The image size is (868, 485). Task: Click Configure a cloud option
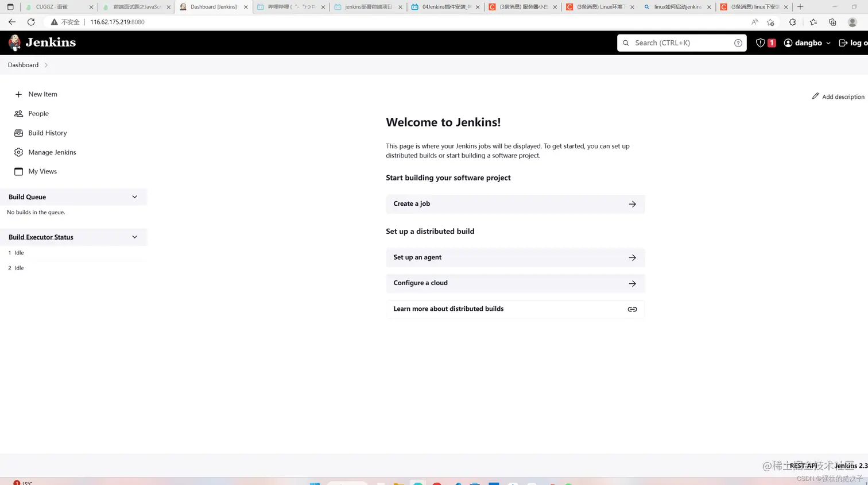click(x=515, y=283)
